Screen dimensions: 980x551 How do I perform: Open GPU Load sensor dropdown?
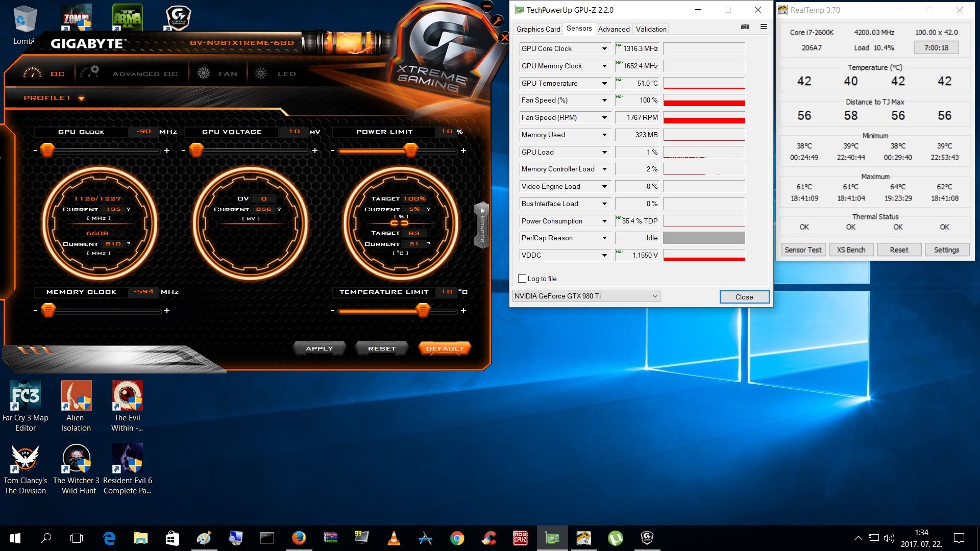point(604,152)
